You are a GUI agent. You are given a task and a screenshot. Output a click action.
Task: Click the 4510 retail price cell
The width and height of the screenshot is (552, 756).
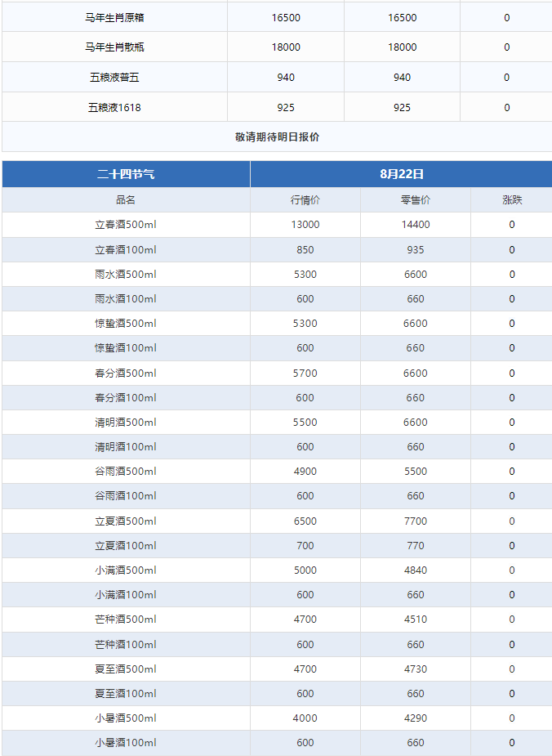(x=415, y=620)
